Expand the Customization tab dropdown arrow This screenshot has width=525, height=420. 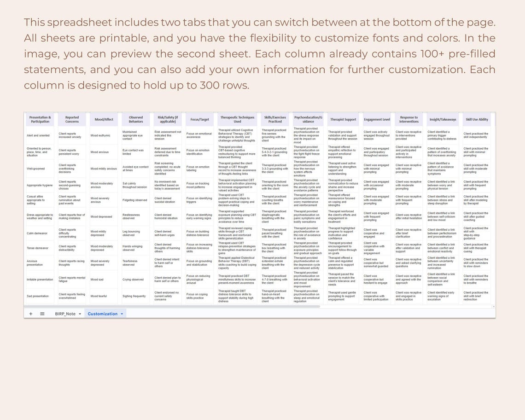pyautogui.click(x=122, y=314)
